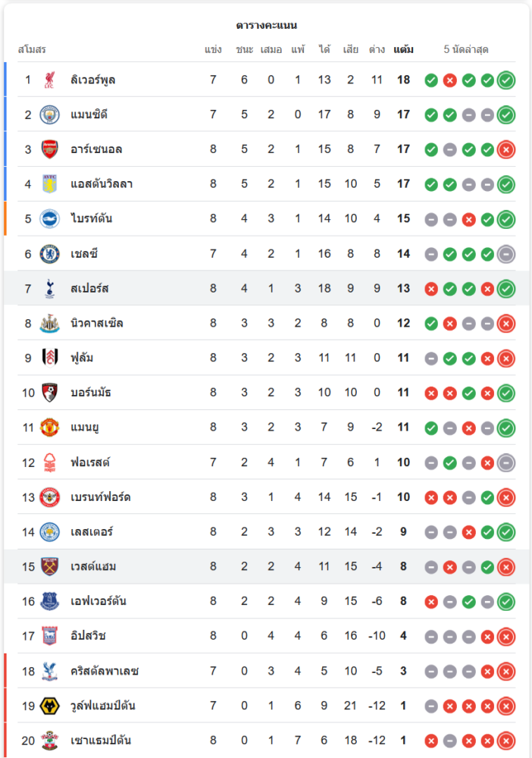Viewport: 532px width, 758px height.
Task: Click the Liverpool club crest icon
Action: click(49, 80)
